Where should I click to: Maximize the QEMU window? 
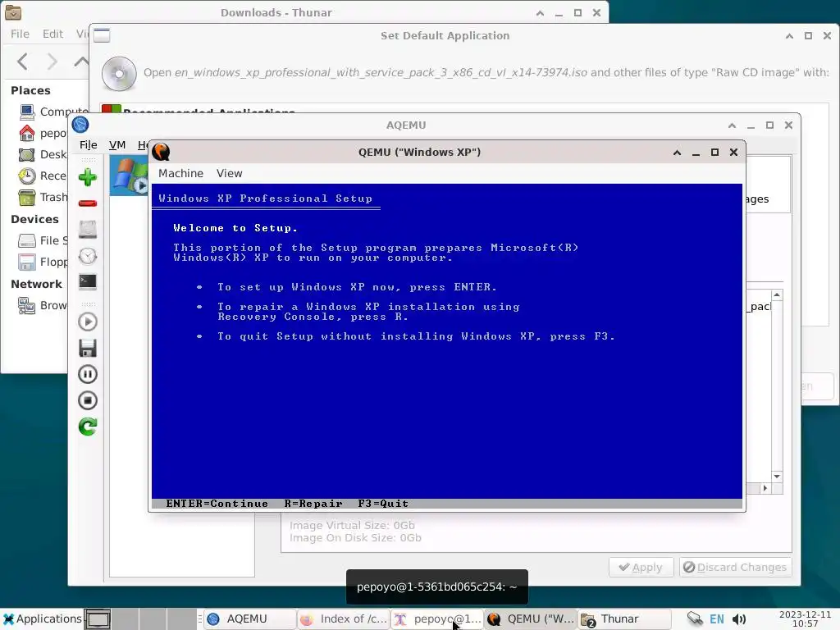tap(714, 153)
